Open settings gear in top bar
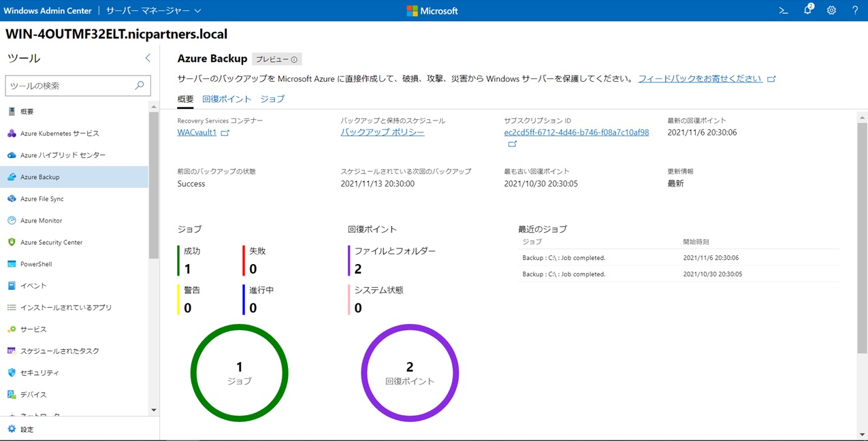The width and height of the screenshot is (868, 441). coord(831,11)
